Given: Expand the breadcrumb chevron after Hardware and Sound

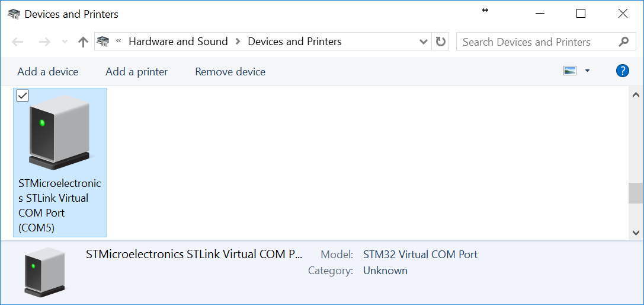Looking at the screenshot, I should pyautogui.click(x=238, y=42).
